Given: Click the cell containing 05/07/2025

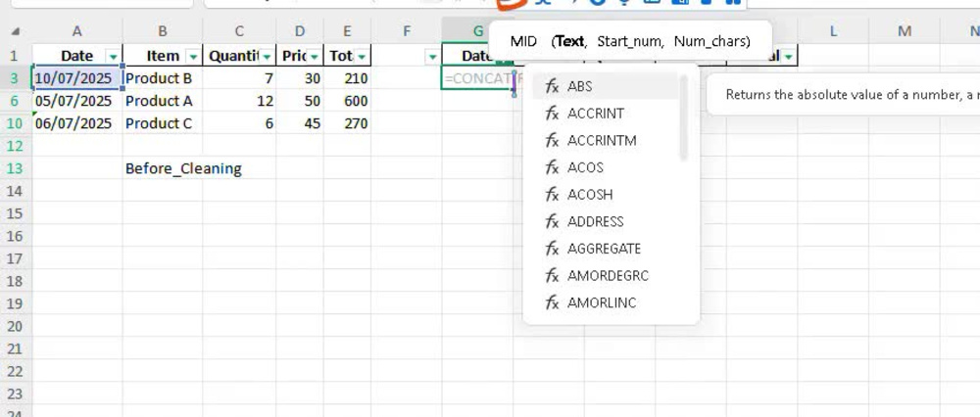Looking at the screenshot, I should coord(77,101).
